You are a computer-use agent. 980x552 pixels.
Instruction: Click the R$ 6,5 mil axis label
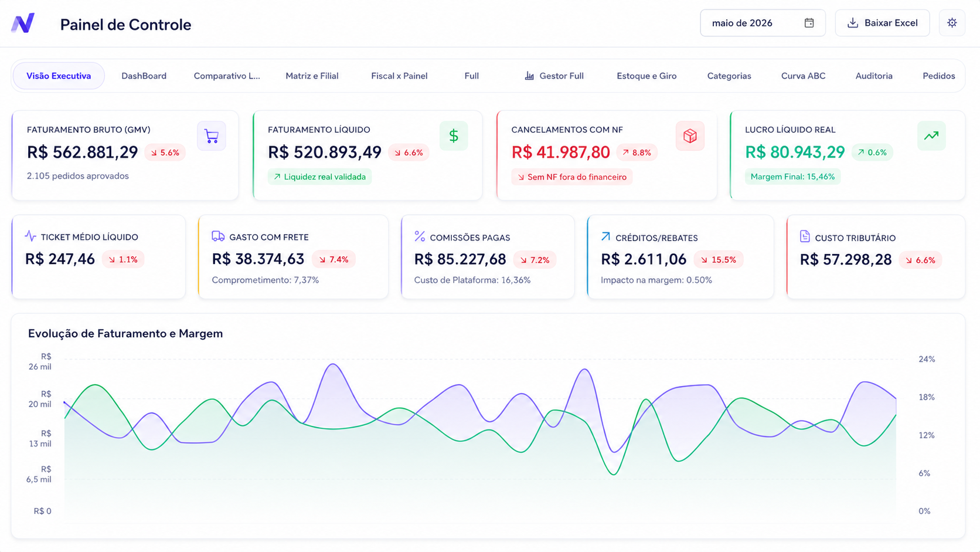pyautogui.click(x=39, y=474)
